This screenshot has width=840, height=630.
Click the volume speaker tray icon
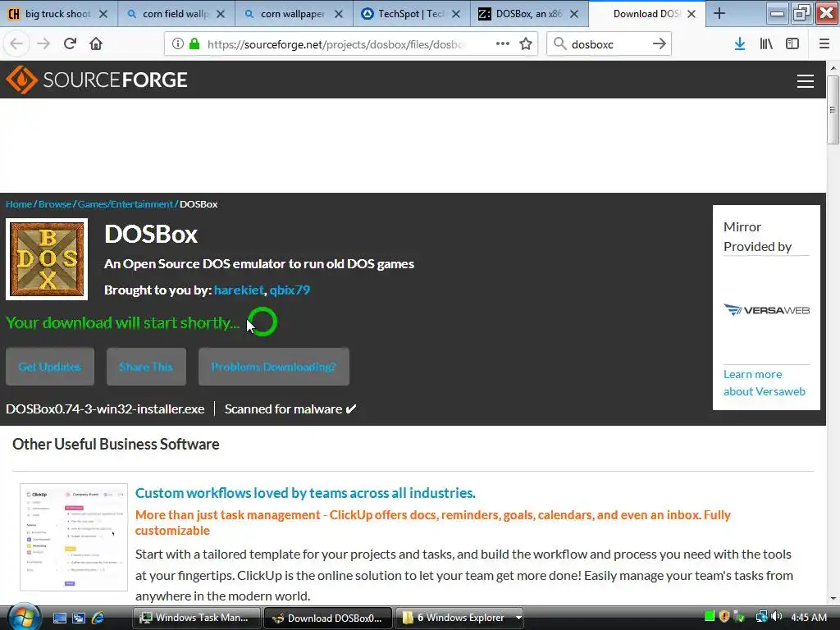[777, 617]
